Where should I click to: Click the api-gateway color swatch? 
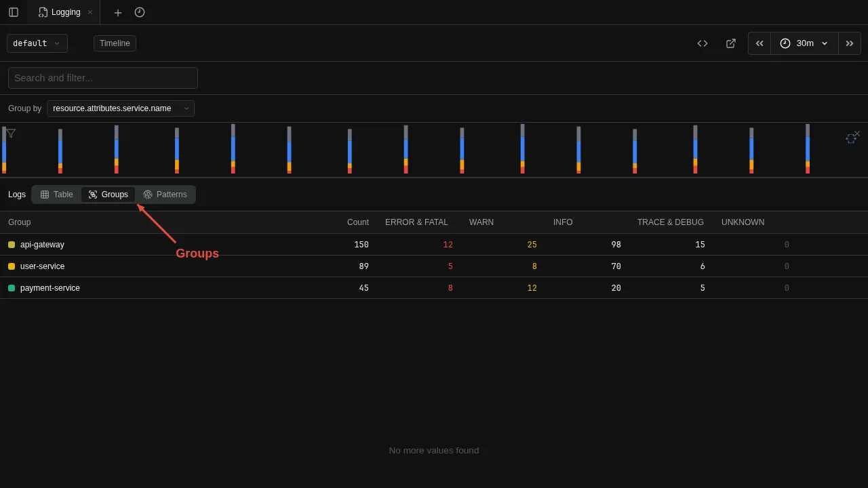[12, 245]
